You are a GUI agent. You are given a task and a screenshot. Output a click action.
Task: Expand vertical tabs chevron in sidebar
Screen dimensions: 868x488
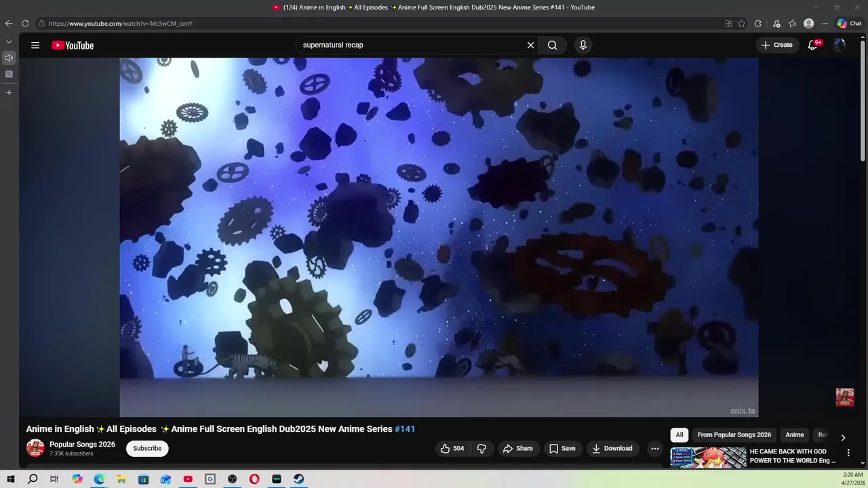coord(9,42)
